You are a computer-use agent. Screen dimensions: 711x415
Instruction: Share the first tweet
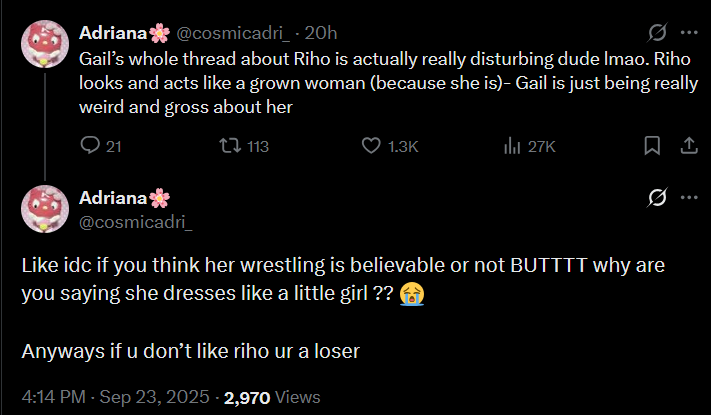tap(688, 146)
